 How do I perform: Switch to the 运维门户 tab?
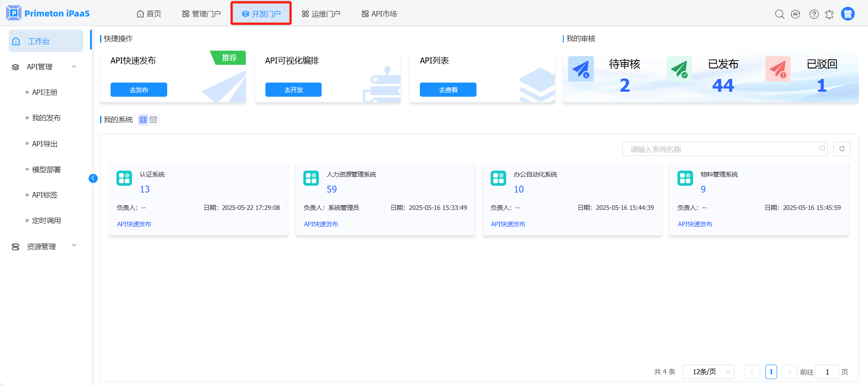[321, 14]
